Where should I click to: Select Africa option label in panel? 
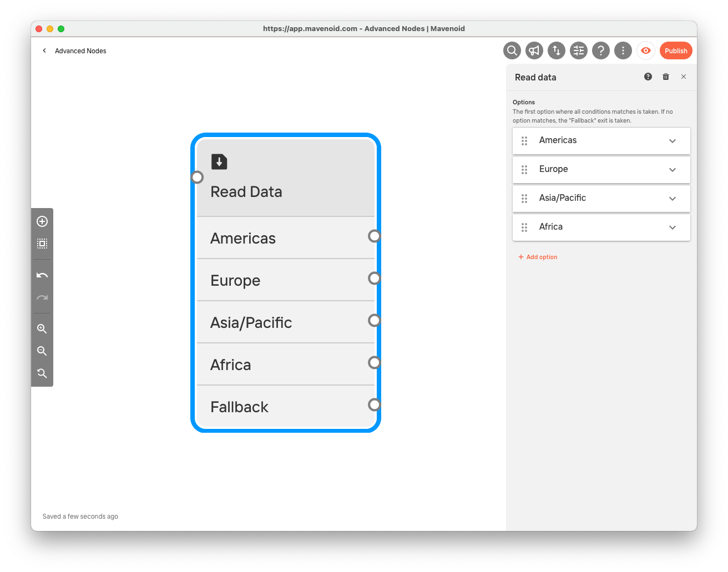pyautogui.click(x=550, y=227)
